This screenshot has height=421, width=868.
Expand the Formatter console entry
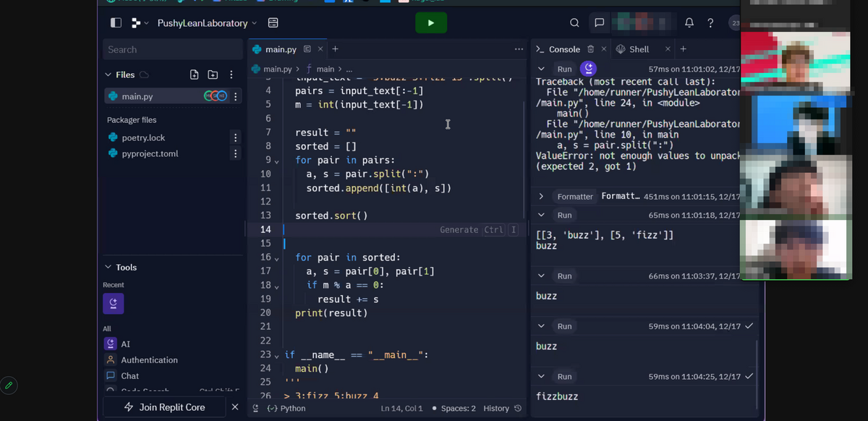point(541,196)
